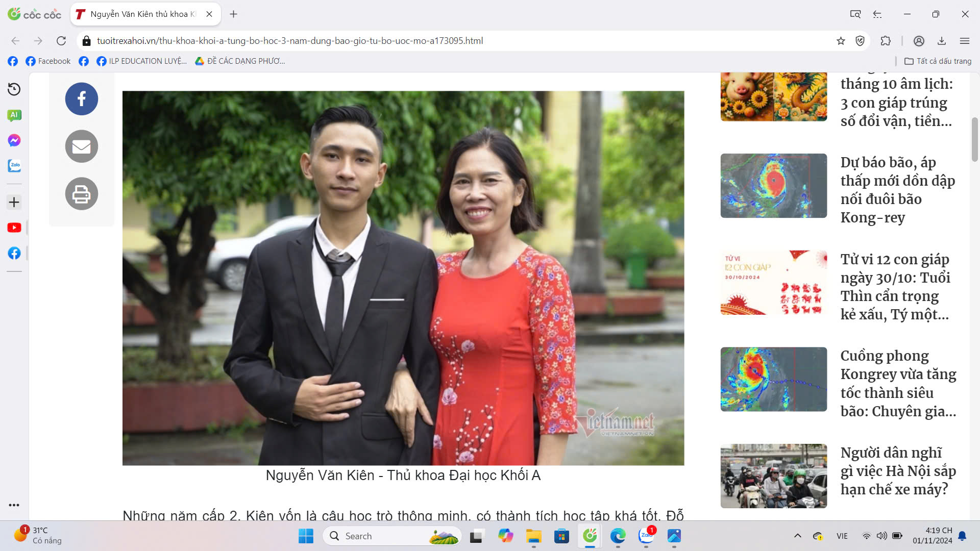
Task: Open browsing history sidebar icon
Action: pos(14,89)
